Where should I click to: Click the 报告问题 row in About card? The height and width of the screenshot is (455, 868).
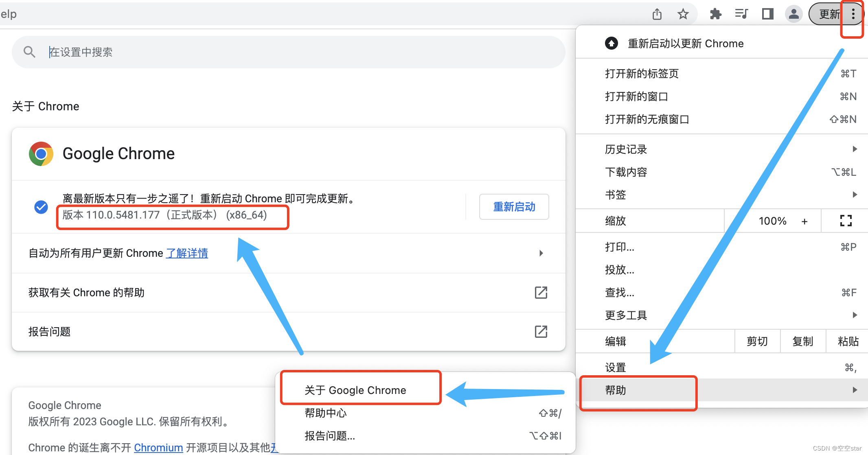point(288,332)
